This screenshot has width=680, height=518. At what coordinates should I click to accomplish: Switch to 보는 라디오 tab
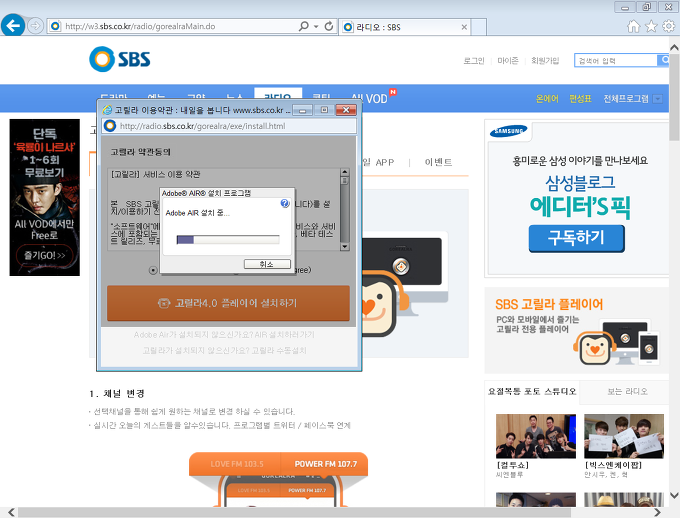point(627,391)
